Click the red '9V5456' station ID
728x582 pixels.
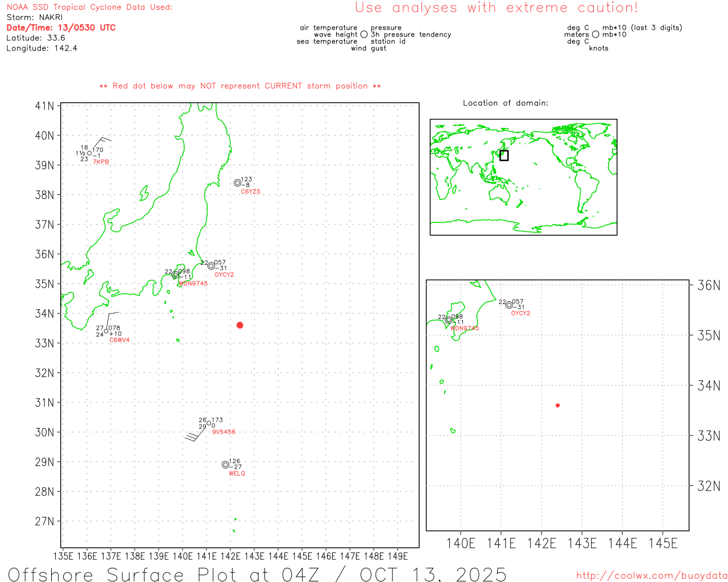coord(224,432)
